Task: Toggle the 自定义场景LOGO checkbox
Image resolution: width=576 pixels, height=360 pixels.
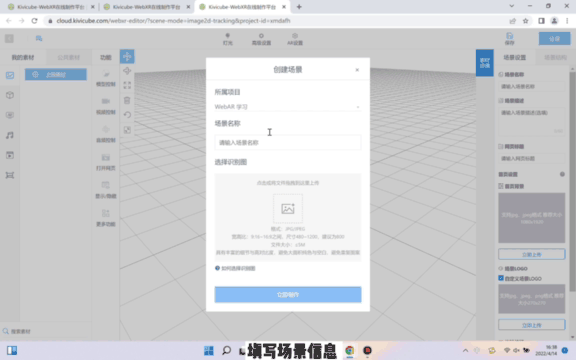Action: 501,278
